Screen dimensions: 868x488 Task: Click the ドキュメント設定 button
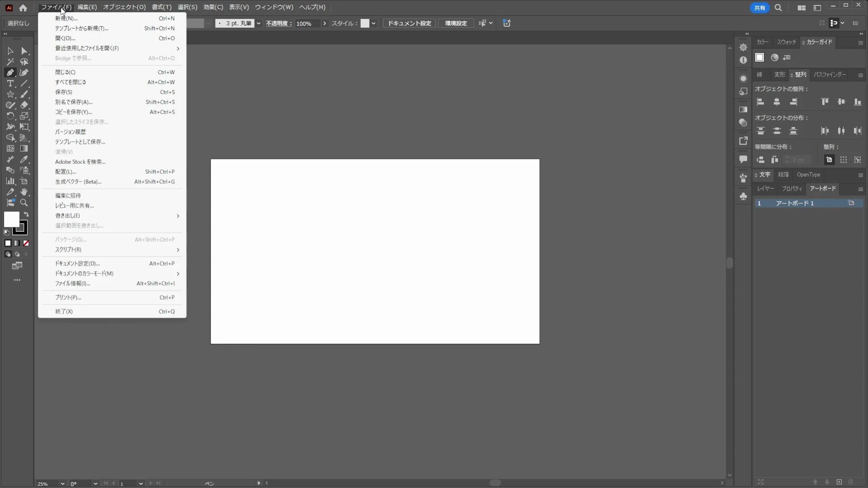(x=410, y=23)
